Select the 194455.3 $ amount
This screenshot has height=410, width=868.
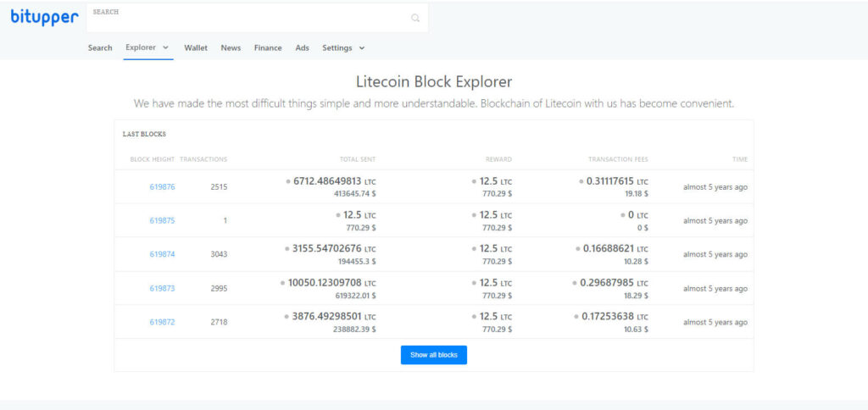357,262
